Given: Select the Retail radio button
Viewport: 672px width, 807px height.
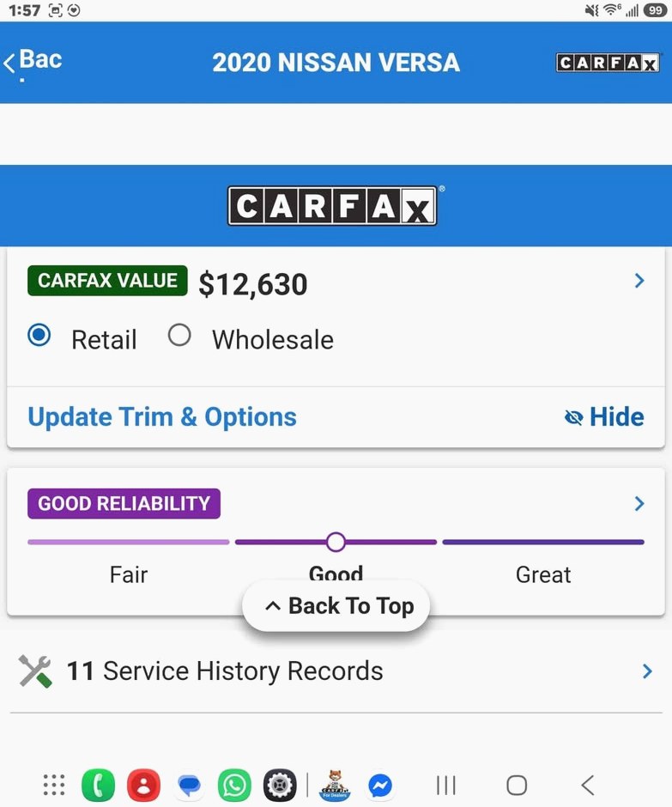Looking at the screenshot, I should point(39,335).
